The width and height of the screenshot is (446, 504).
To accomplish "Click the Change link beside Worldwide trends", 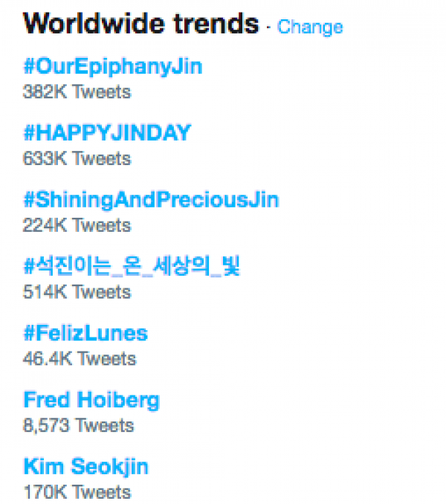I will point(310,27).
